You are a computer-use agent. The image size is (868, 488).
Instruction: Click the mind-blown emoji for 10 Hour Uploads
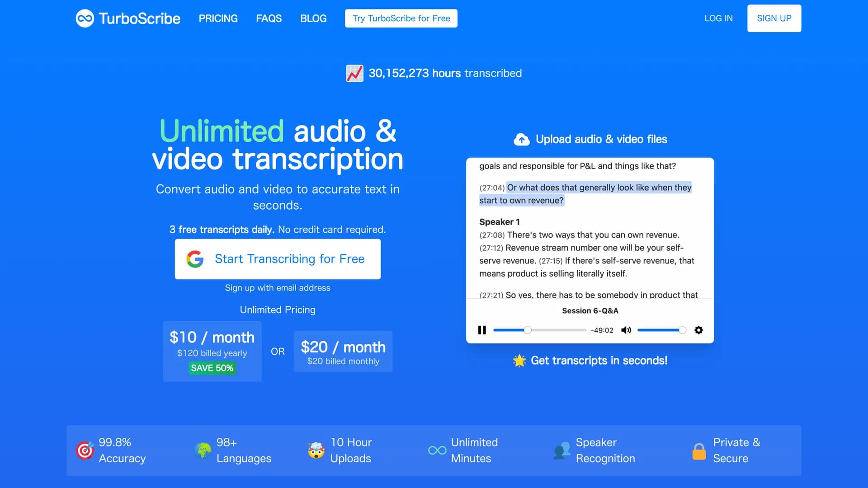(x=316, y=450)
